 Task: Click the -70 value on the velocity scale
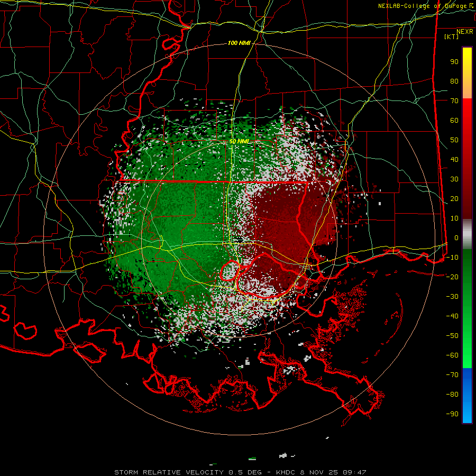(x=452, y=375)
